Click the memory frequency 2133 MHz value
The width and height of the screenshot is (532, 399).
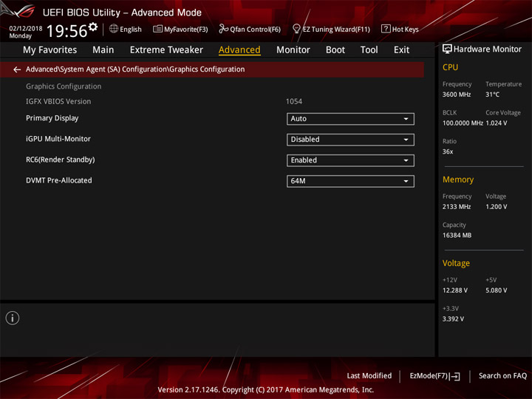click(x=457, y=207)
